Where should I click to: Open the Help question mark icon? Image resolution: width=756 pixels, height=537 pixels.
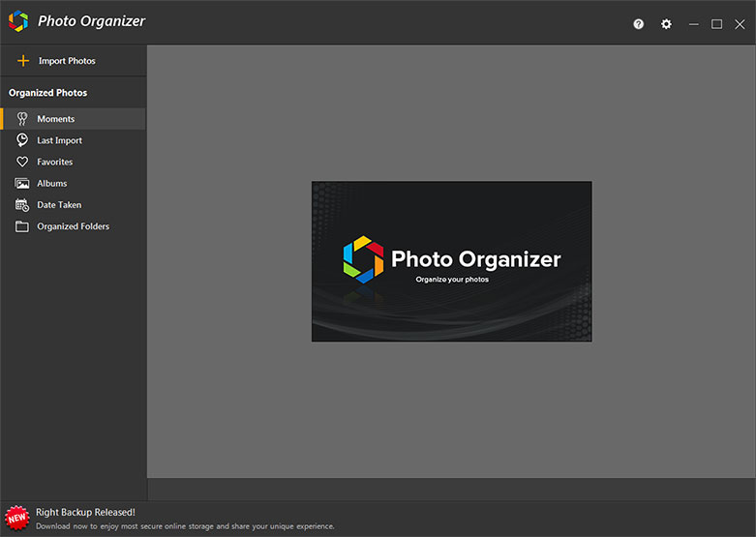point(638,24)
